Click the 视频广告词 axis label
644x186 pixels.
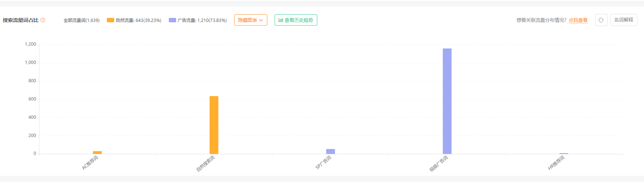(439, 163)
